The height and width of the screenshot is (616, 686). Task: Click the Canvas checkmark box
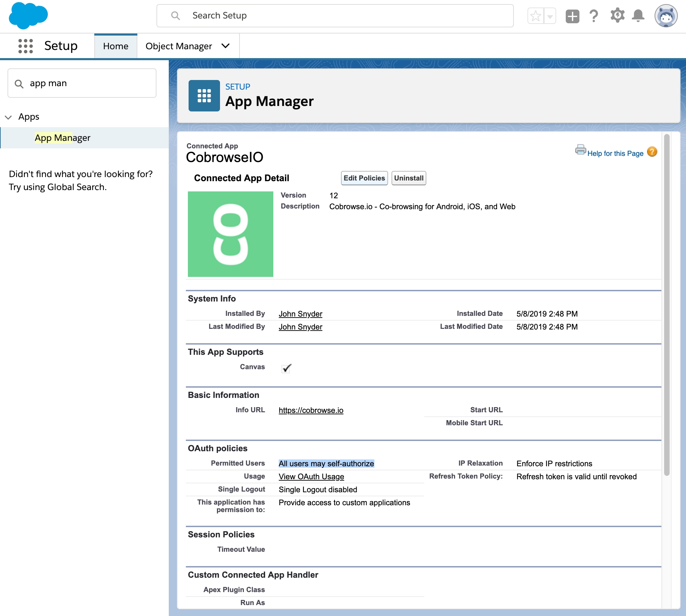coord(286,368)
